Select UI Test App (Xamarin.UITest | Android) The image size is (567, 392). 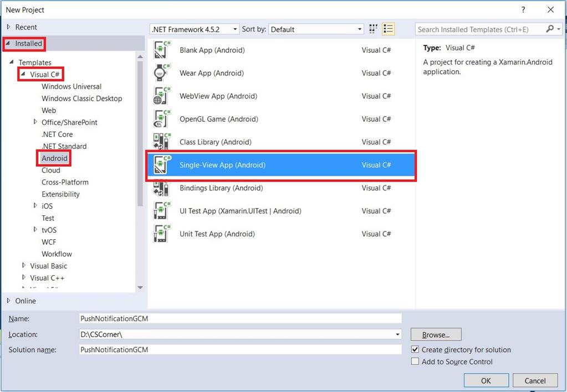coord(240,211)
